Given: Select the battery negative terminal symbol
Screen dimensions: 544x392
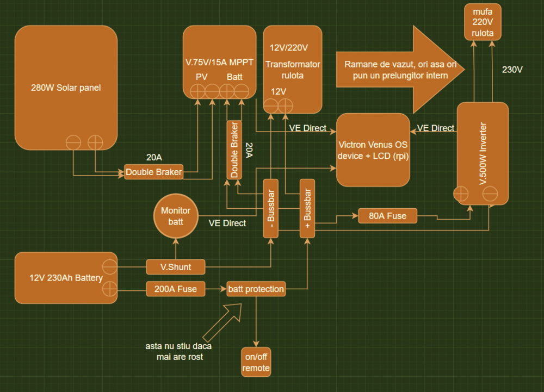Looking at the screenshot, I should click(110, 267).
